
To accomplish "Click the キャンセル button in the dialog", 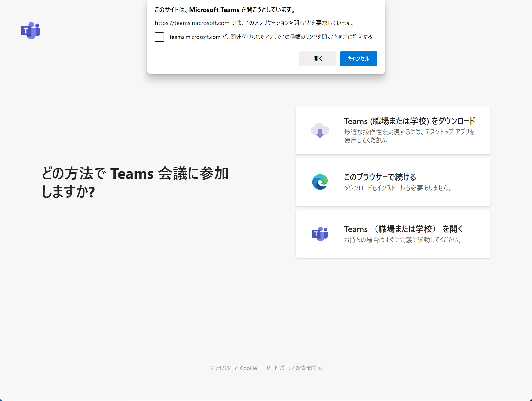I will pyautogui.click(x=358, y=59).
